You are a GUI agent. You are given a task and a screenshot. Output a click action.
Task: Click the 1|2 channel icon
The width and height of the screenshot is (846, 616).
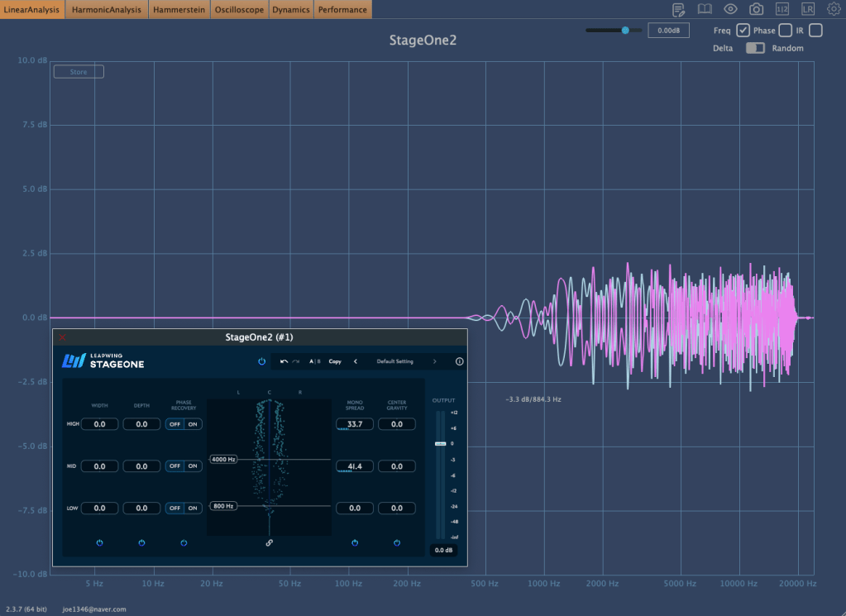[782, 9]
